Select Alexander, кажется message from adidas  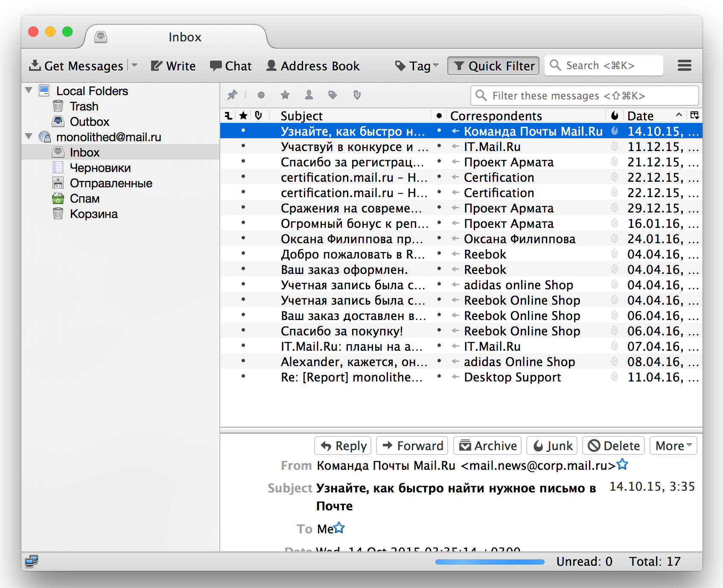[461, 361]
